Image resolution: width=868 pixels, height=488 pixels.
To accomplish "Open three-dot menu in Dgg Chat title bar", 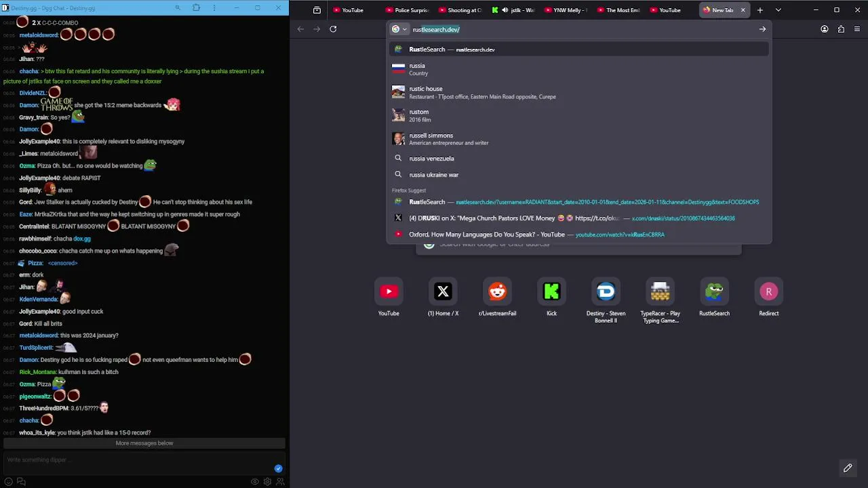I will [x=216, y=8].
